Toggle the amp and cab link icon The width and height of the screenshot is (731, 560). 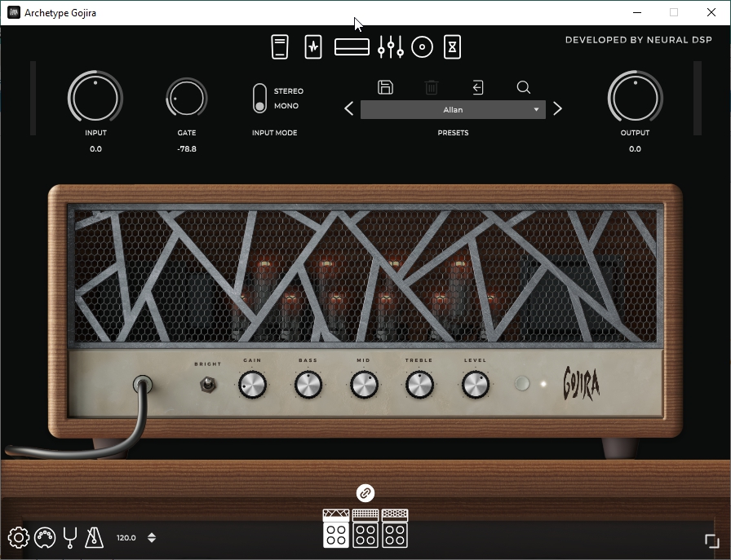[365, 492]
